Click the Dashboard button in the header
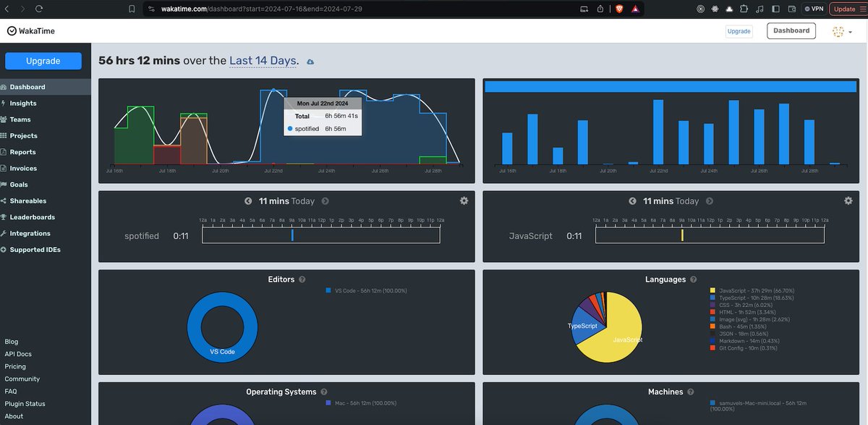 (791, 30)
